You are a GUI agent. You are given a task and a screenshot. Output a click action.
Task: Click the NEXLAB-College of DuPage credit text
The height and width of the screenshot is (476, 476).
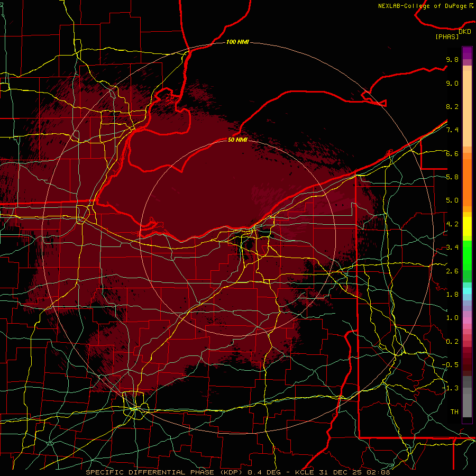(x=426, y=6)
